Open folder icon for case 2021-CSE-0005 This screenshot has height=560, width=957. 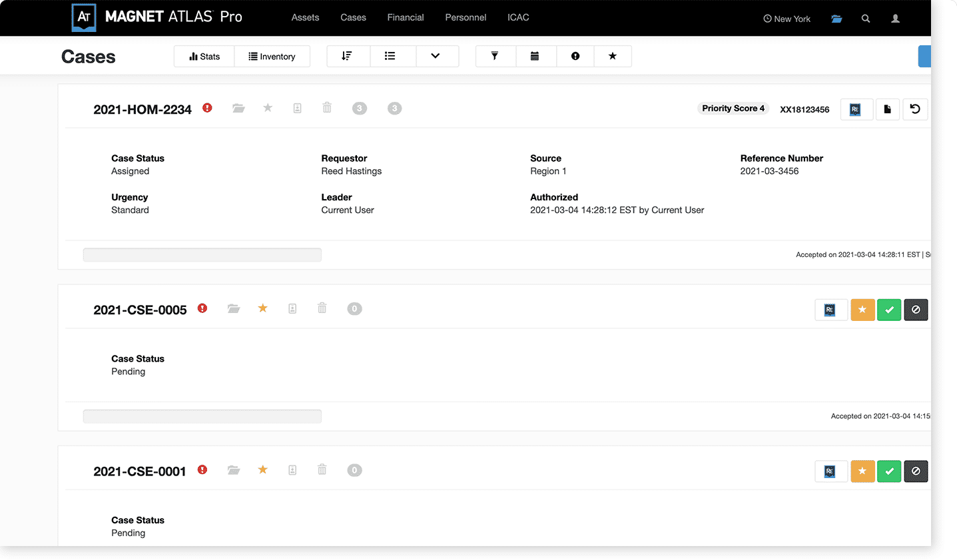[234, 308]
